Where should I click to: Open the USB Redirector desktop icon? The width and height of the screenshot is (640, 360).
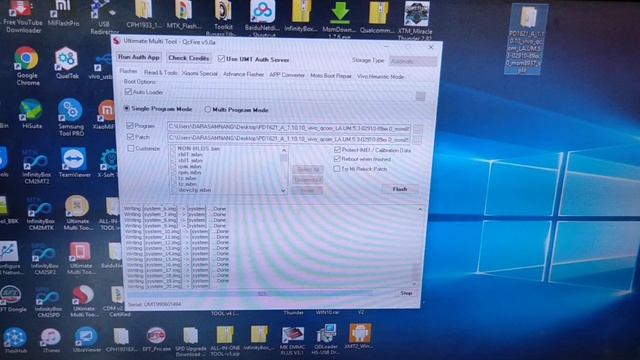pos(103,17)
